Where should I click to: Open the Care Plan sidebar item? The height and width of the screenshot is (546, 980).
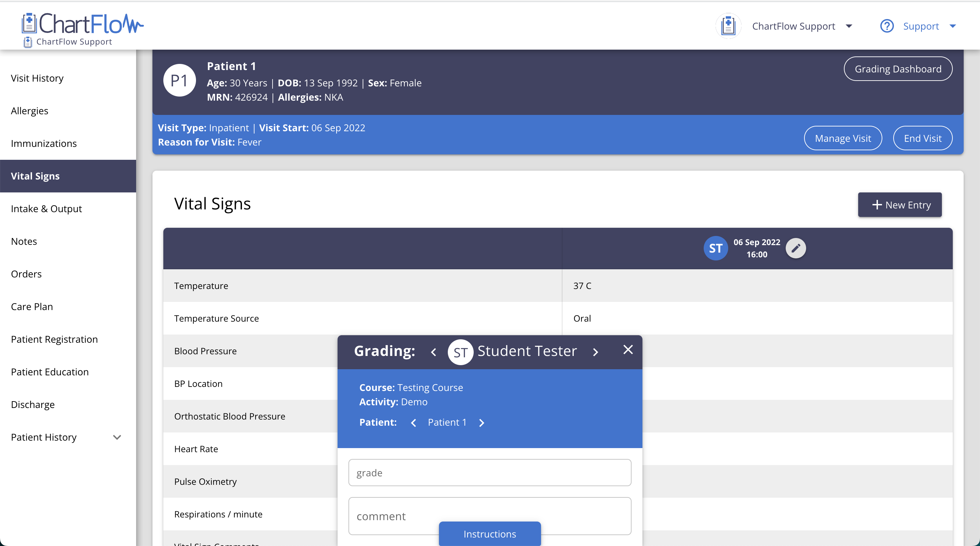tap(32, 306)
